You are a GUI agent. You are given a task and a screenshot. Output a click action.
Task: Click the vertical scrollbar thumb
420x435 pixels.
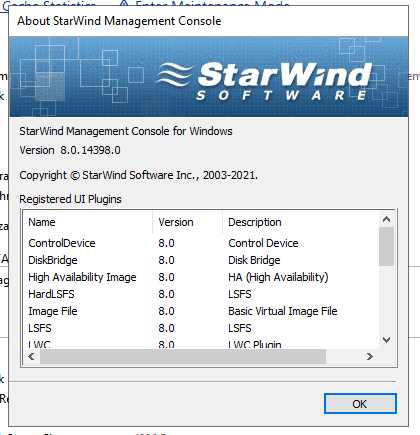387,247
